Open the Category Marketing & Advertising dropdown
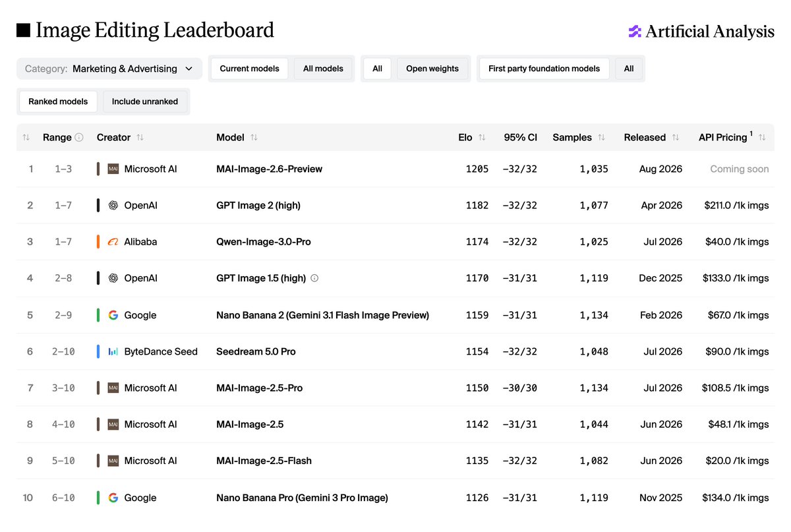This screenshot has height=532, width=791. (x=109, y=69)
